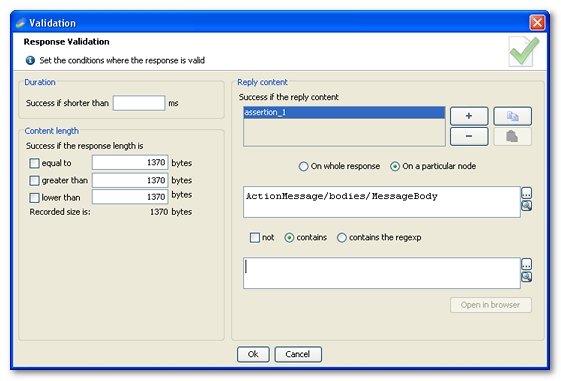Check the 'greater than' length option

(34, 180)
